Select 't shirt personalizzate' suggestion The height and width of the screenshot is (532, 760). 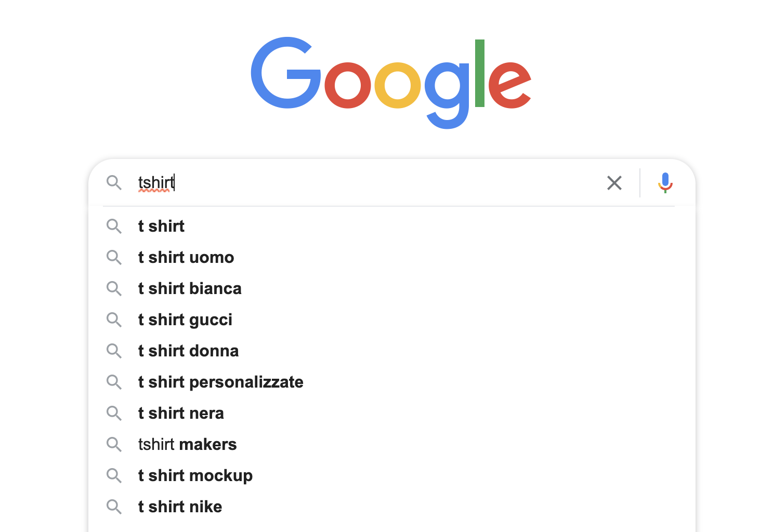click(220, 382)
